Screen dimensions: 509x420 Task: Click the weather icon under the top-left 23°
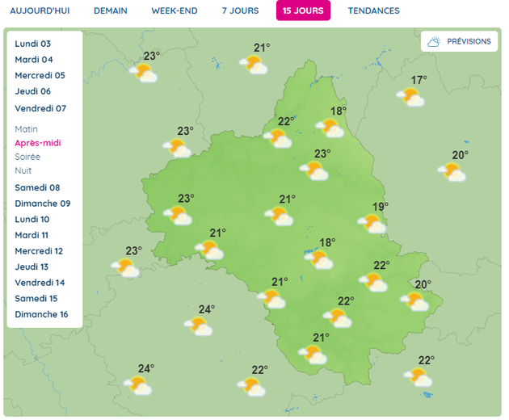[144, 73]
